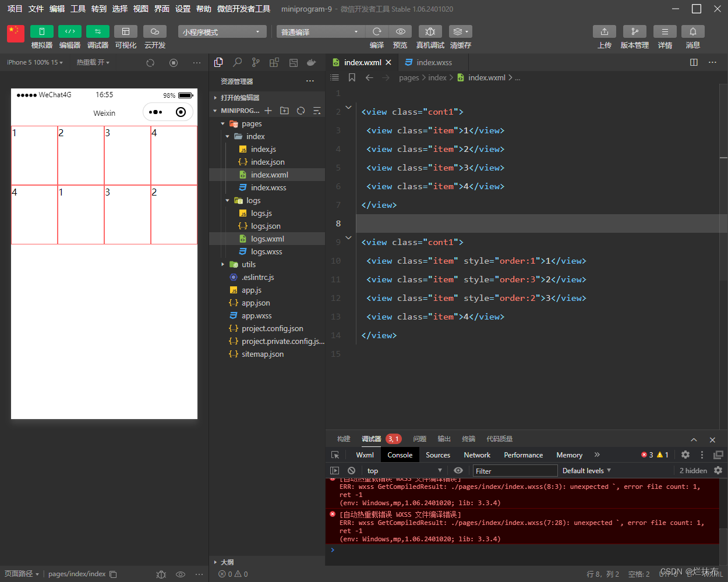The width and height of the screenshot is (728, 582).
Task: Split the editor to the right
Action: 694,62
